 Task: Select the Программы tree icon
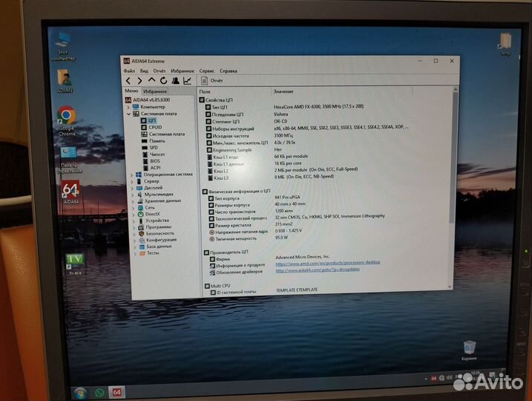pos(141,227)
